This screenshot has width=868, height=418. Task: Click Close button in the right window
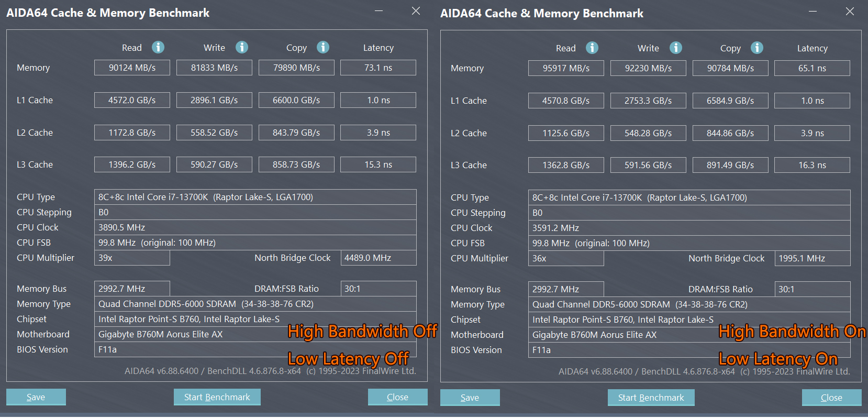[832, 398]
